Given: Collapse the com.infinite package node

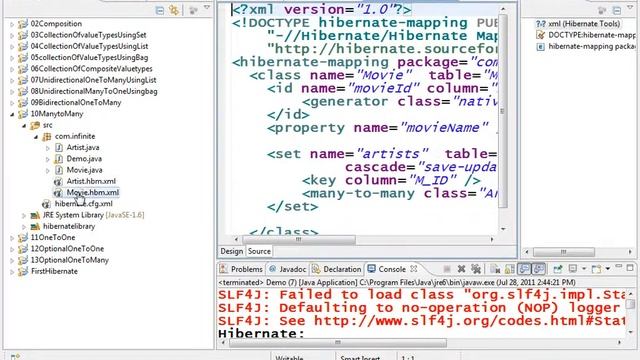Looking at the screenshot, I should point(36,137).
